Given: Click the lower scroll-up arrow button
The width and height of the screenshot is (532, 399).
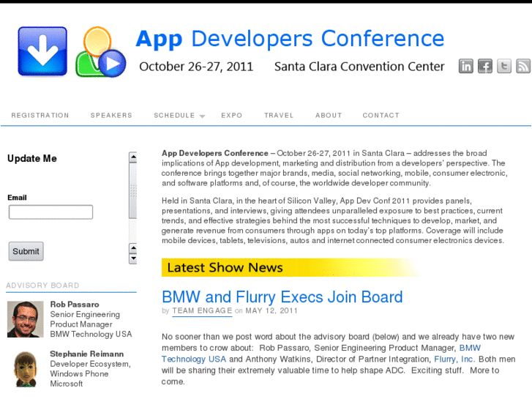Looking at the screenshot, I should 133,248.
